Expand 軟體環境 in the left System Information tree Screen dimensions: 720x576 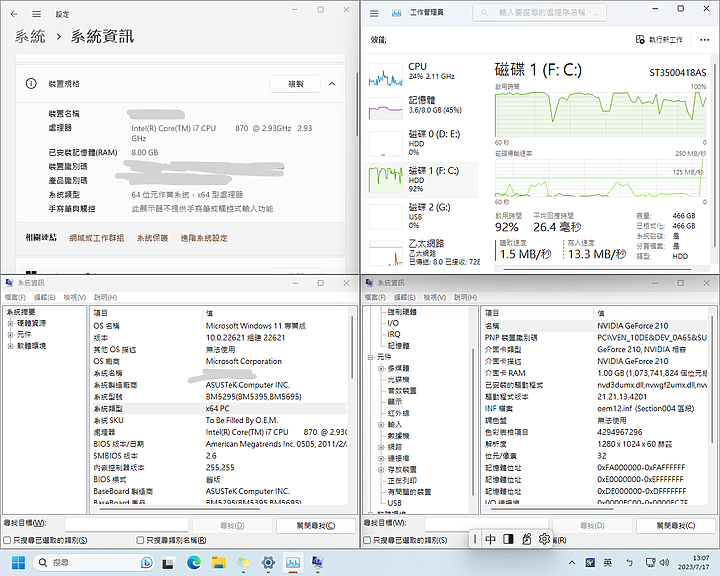tap(10, 346)
